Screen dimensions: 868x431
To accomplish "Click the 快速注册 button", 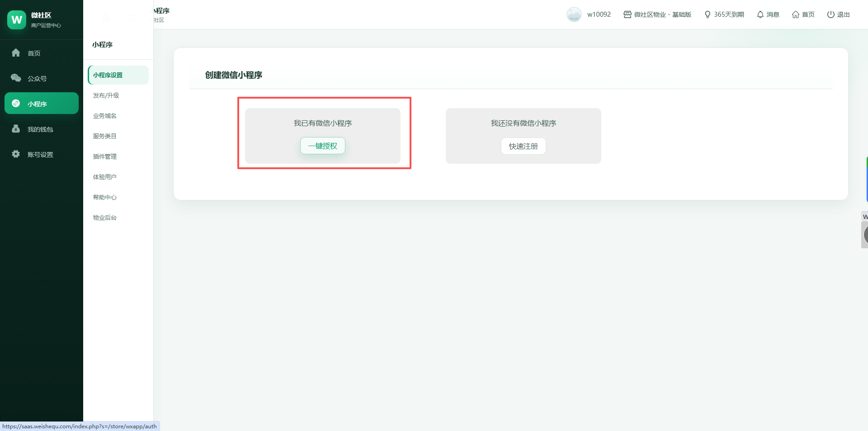I will [524, 146].
